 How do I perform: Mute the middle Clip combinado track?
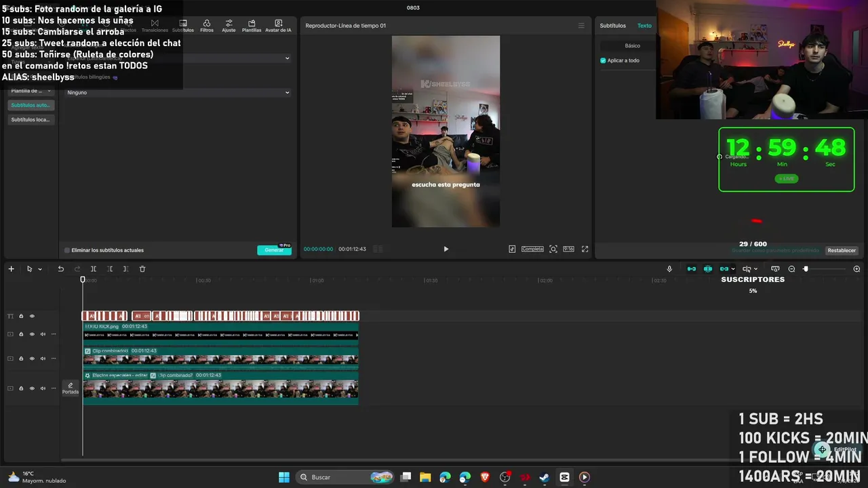(x=43, y=359)
